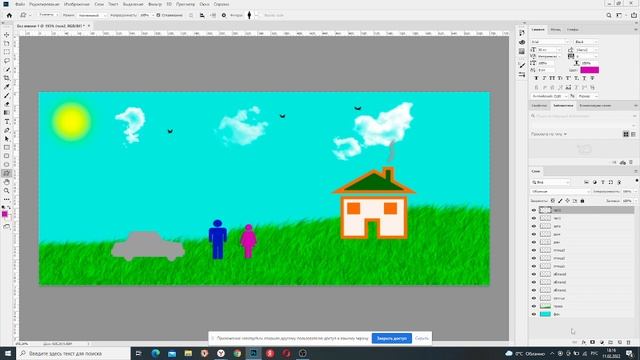Open the Изображение menu
The image size is (640, 360).
(x=77, y=4)
